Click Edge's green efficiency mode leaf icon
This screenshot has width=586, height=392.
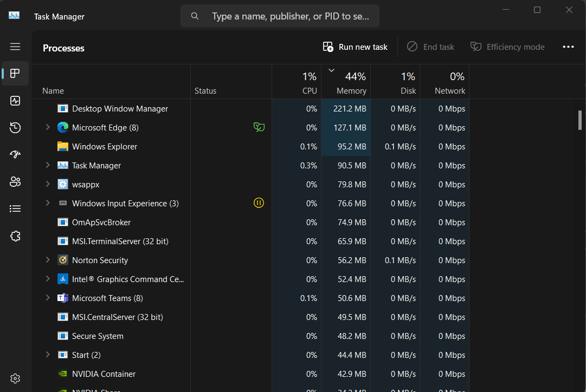point(259,127)
